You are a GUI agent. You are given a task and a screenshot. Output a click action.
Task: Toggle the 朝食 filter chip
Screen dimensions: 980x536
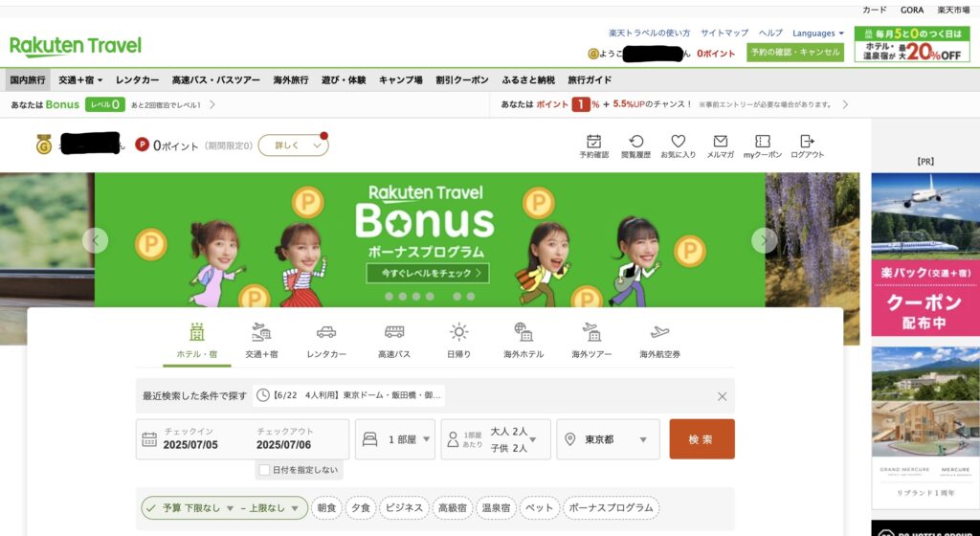click(327, 508)
